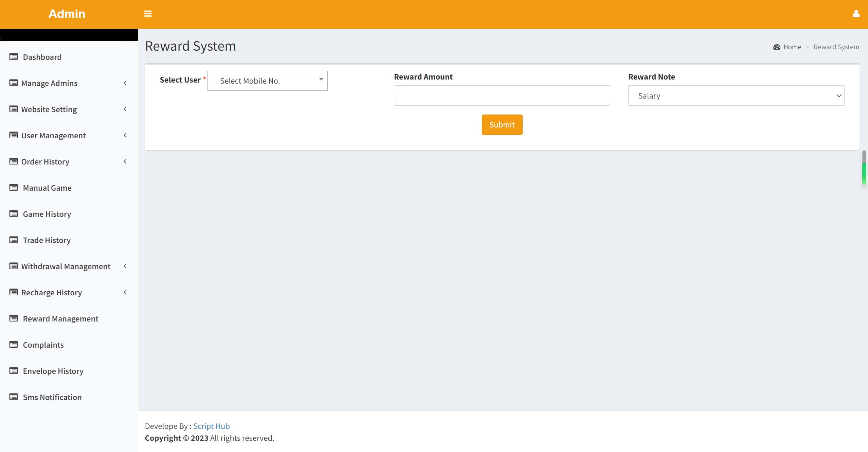Click the hamburger menu icon at top

[147, 14]
